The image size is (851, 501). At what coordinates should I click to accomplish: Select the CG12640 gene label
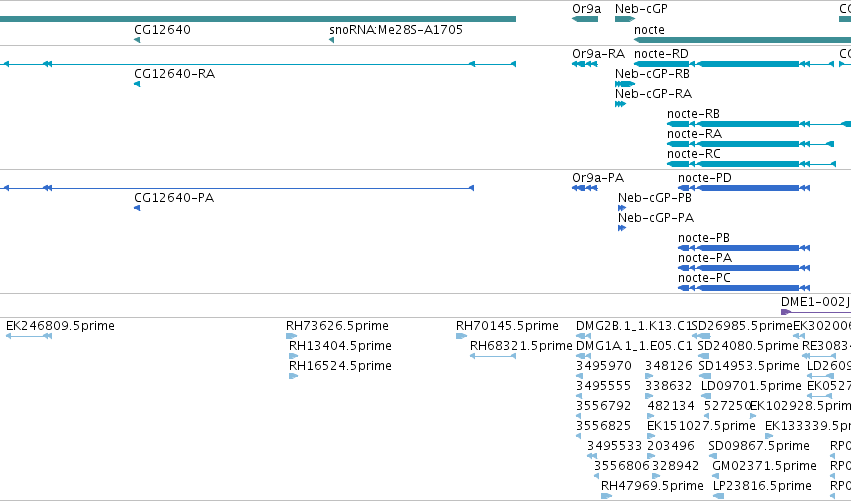pos(162,30)
